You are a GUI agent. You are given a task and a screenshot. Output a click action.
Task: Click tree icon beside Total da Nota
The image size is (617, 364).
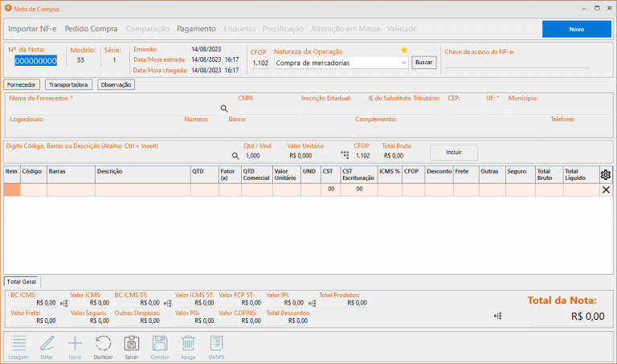pos(498,316)
